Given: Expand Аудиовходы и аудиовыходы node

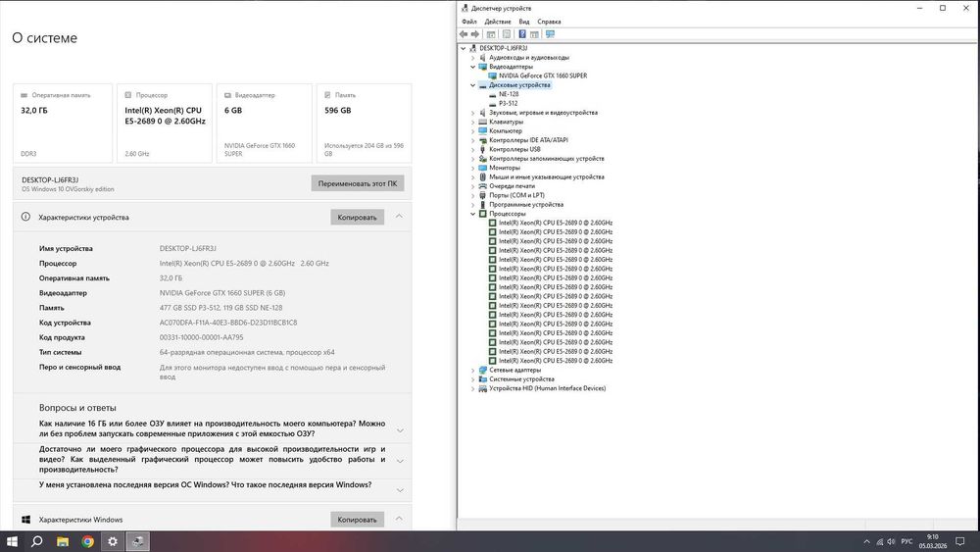Looking at the screenshot, I should [x=472, y=58].
